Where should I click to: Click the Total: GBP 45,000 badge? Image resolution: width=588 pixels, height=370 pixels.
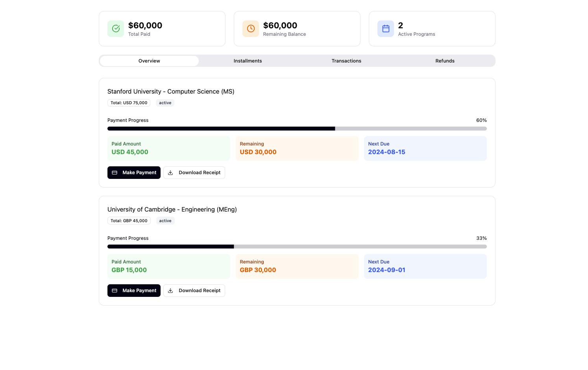[x=129, y=221]
